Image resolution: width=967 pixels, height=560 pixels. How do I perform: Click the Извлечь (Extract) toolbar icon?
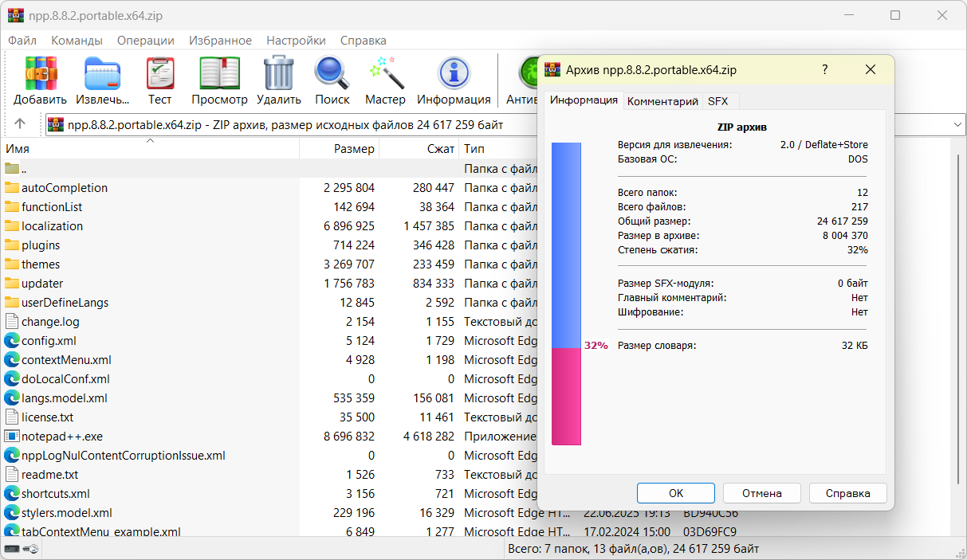(x=102, y=80)
